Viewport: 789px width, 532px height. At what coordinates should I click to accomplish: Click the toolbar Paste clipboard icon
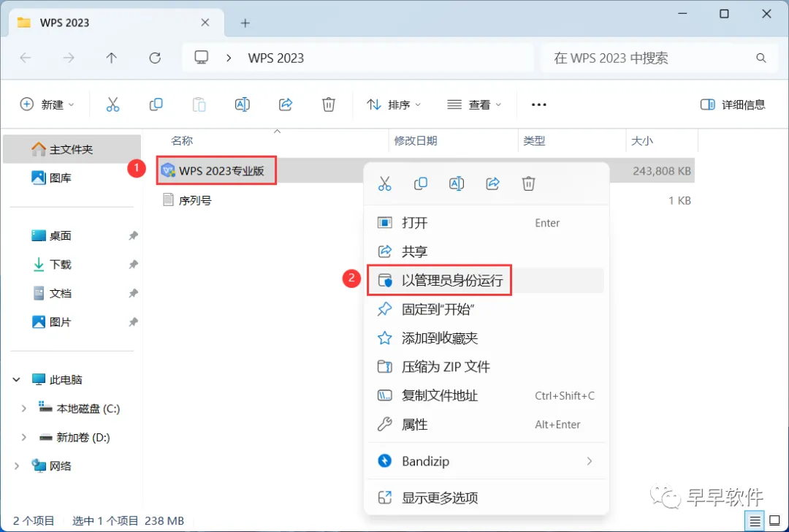click(199, 104)
